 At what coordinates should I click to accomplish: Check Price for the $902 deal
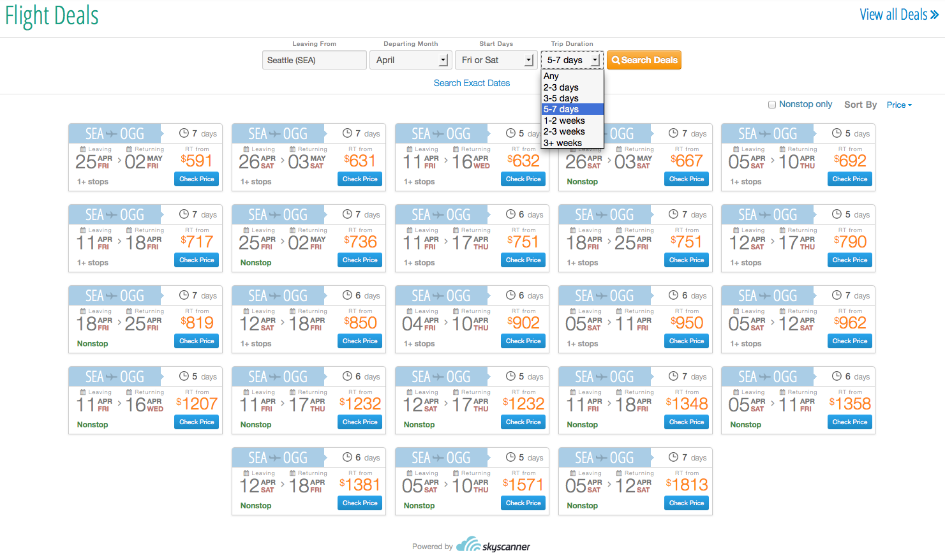523,341
